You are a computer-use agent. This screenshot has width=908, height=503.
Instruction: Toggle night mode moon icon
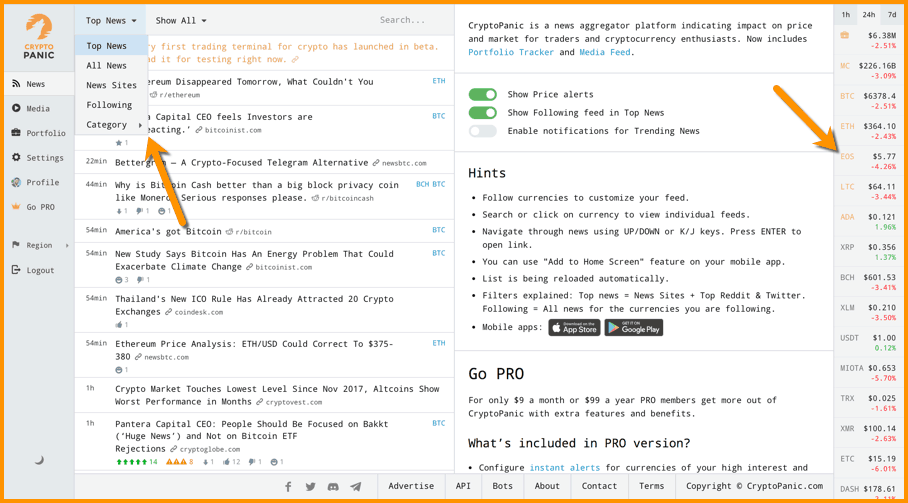[x=39, y=460]
